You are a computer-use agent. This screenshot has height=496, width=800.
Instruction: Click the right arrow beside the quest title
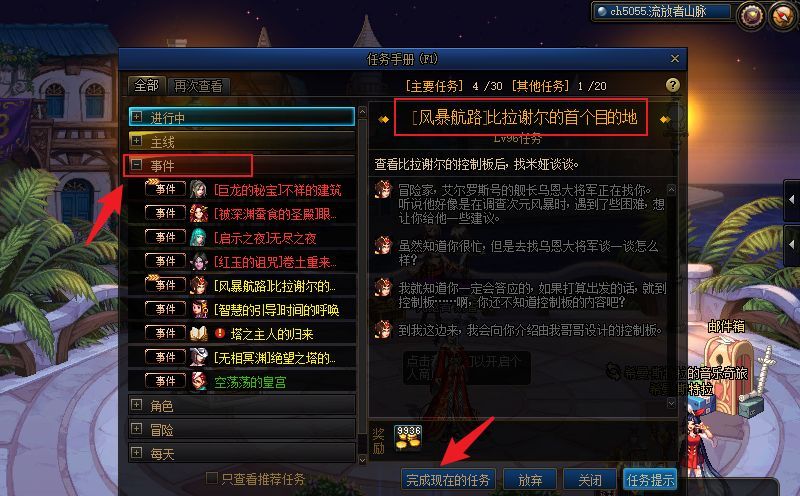coord(665,119)
